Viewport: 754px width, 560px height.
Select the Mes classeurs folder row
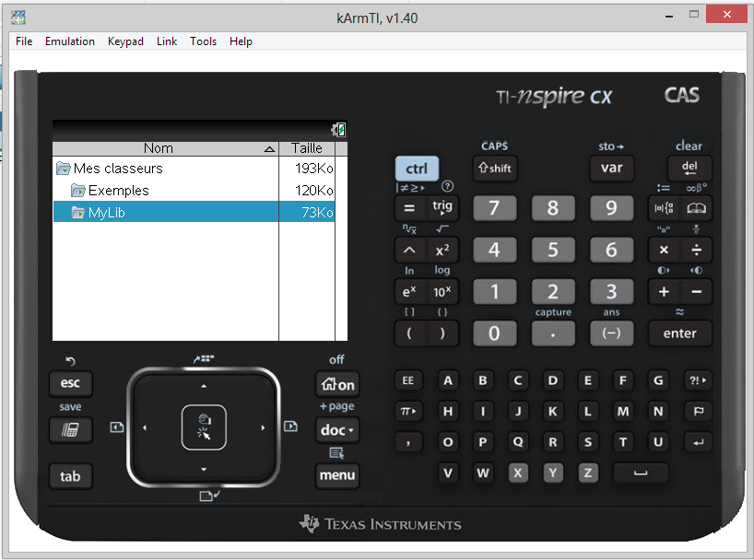pyautogui.click(x=194, y=169)
